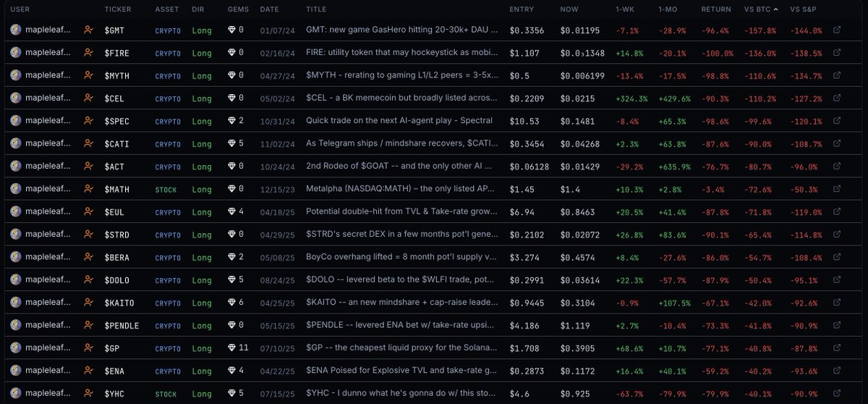Sort by the VS S&P column header
The width and height of the screenshot is (868, 404).
(804, 9)
